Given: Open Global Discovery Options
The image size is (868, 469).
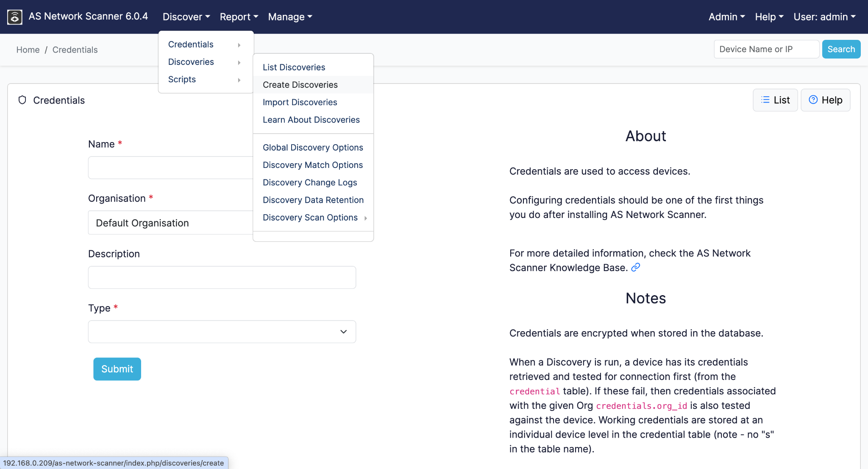Looking at the screenshot, I should click(x=313, y=147).
